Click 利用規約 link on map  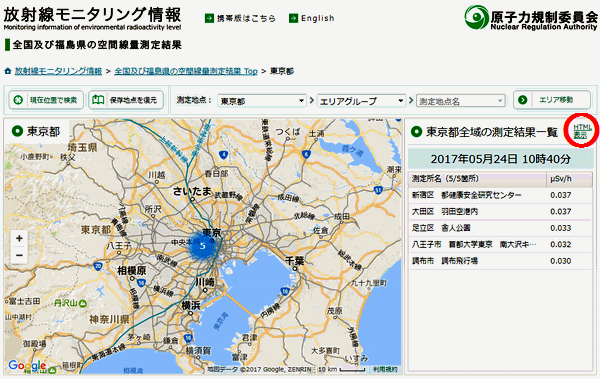coord(385,369)
